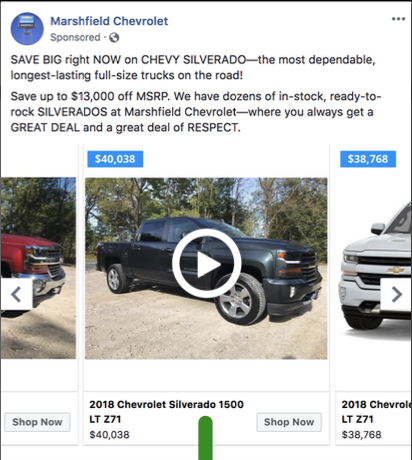Click the $40,038 blue price tag
The width and height of the screenshot is (412, 460).
click(115, 159)
